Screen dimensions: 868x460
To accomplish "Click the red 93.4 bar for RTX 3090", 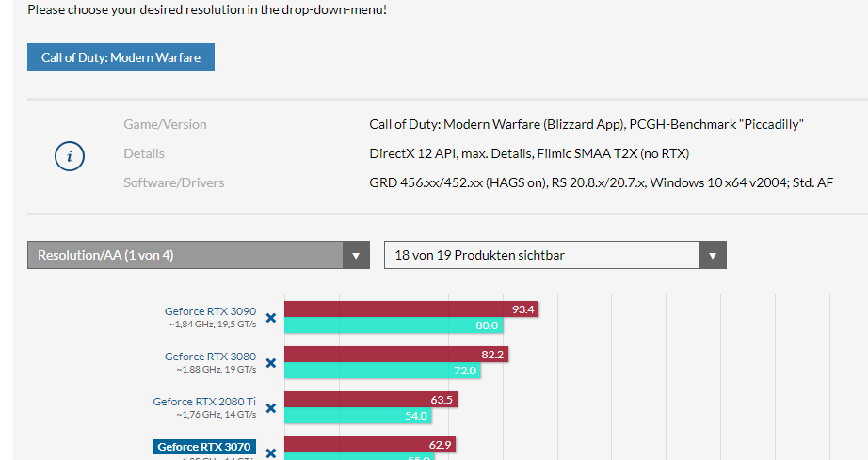I will point(411,309).
